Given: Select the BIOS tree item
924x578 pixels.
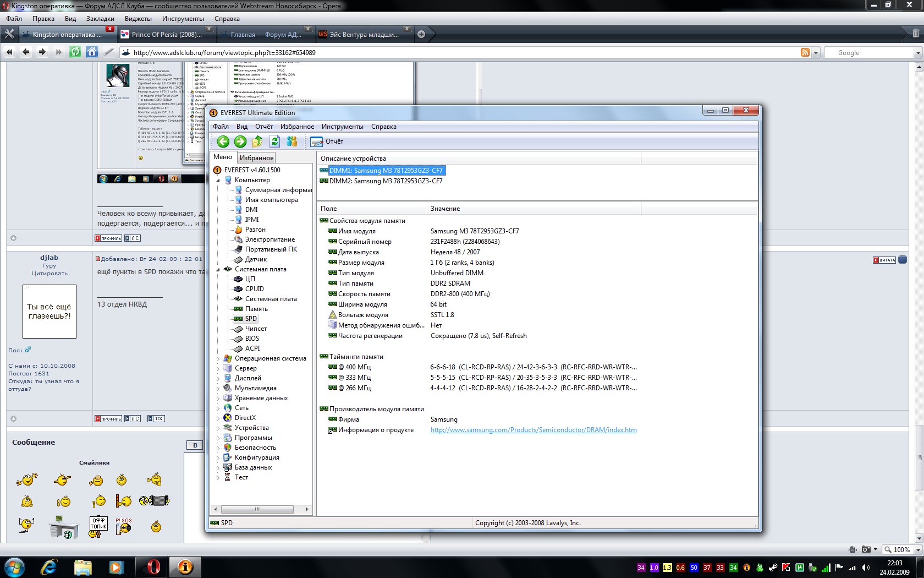Looking at the screenshot, I should point(252,339).
